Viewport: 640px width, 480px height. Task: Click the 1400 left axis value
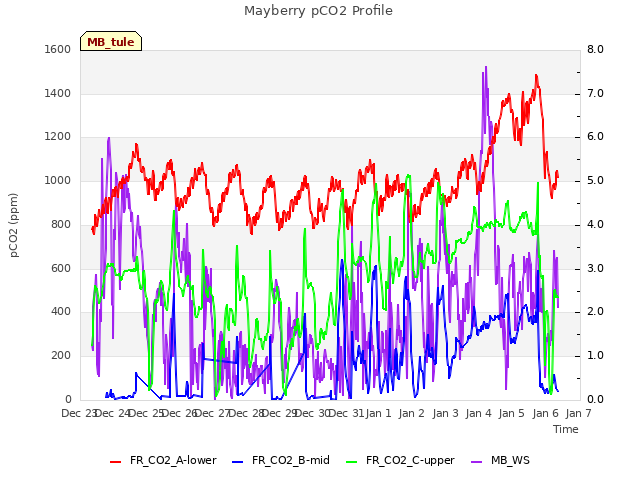click(58, 93)
